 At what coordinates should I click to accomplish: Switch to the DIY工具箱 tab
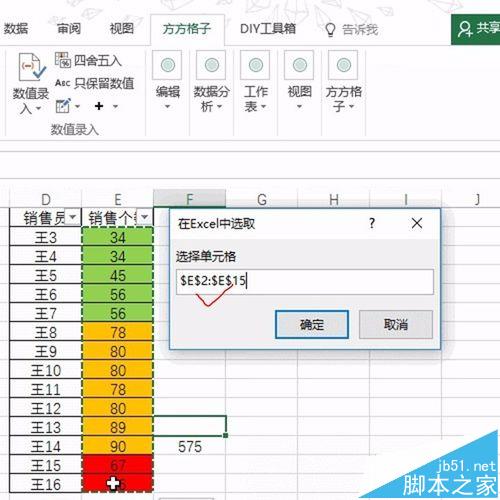(268, 29)
